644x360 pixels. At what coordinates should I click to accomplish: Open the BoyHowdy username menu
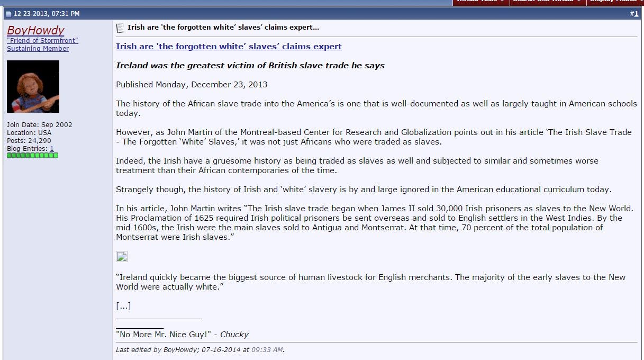pos(35,30)
